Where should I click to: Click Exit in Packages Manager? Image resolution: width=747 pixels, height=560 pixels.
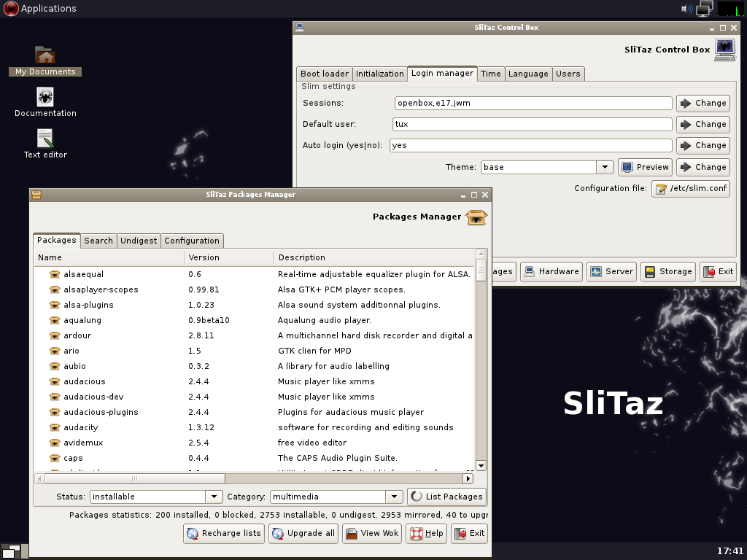click(469, 533)
